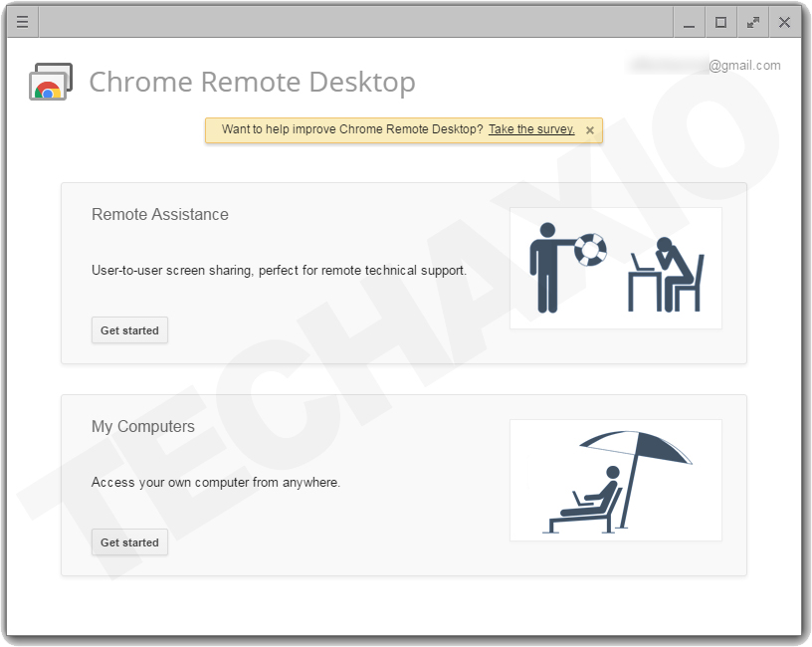Click 'Get started' under My Computers
This screenshot has height=647, width=812.
(129, 541)
